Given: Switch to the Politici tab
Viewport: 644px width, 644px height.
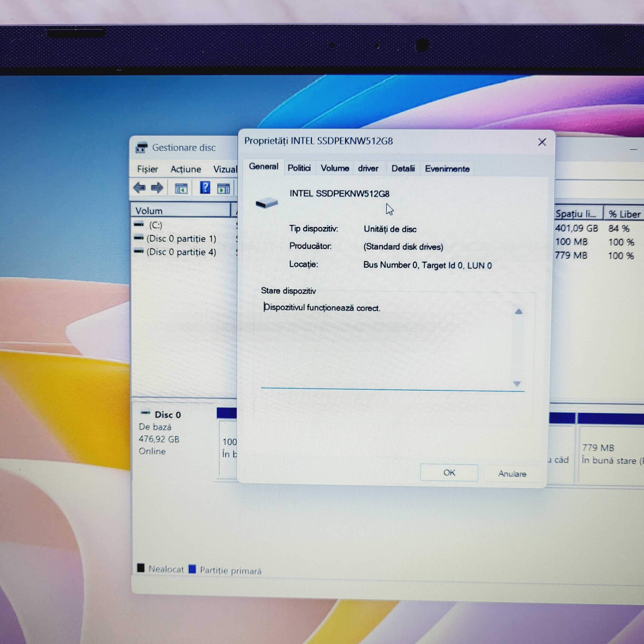Looking at the screenshot, I should pos(299,168).
